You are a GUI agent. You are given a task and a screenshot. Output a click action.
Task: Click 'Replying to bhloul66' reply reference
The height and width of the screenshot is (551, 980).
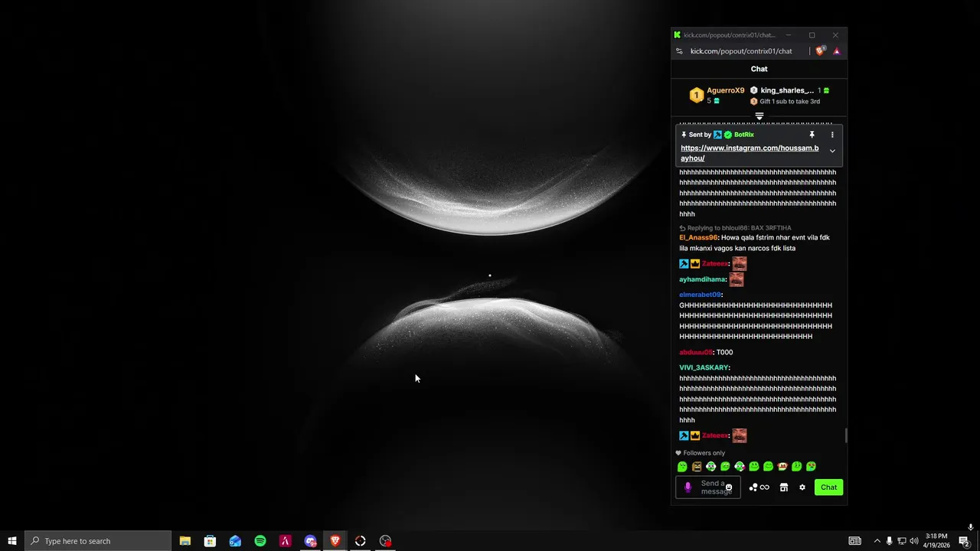(x=739, y=228)
